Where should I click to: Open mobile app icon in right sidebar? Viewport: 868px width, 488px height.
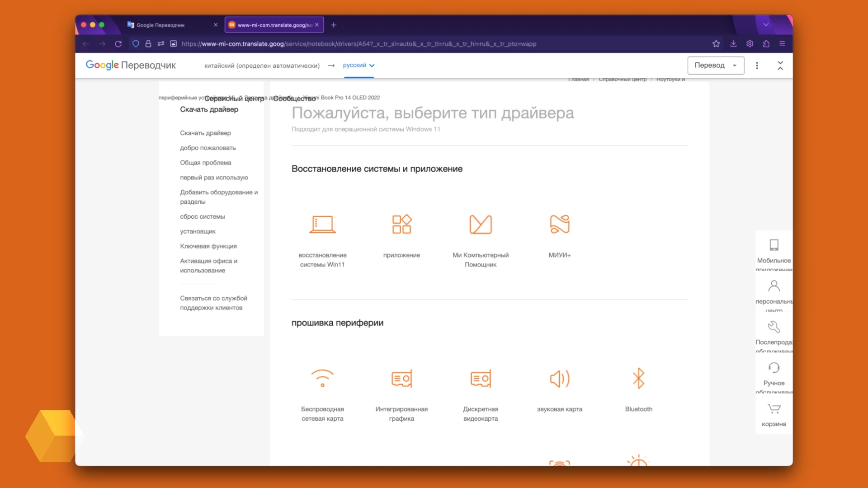pyautogui.click(x=774, y=245)
